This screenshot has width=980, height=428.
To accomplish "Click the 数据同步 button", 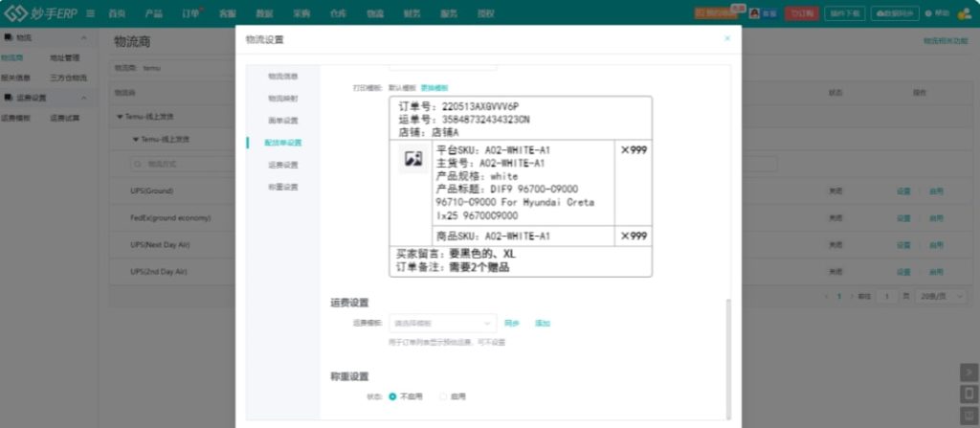I will coord(895,13).
